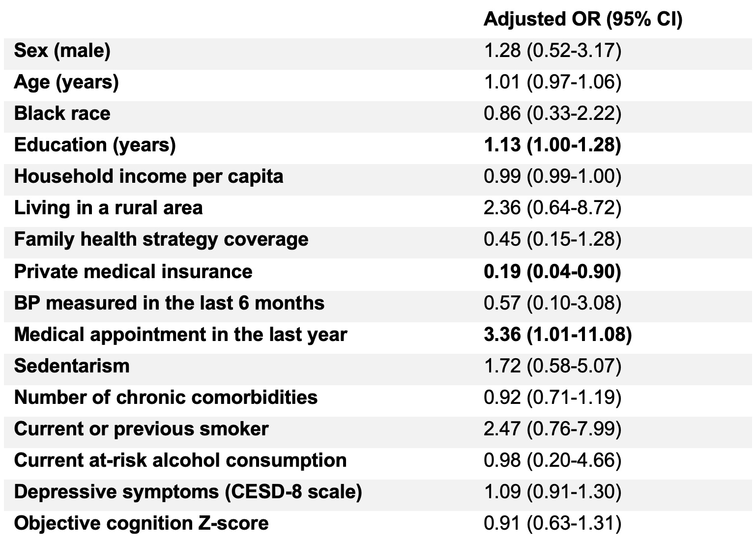This screenshot has width=756, height=540.
Task: Click "BP measured in the last 6 months"
Action: point(169,303)
